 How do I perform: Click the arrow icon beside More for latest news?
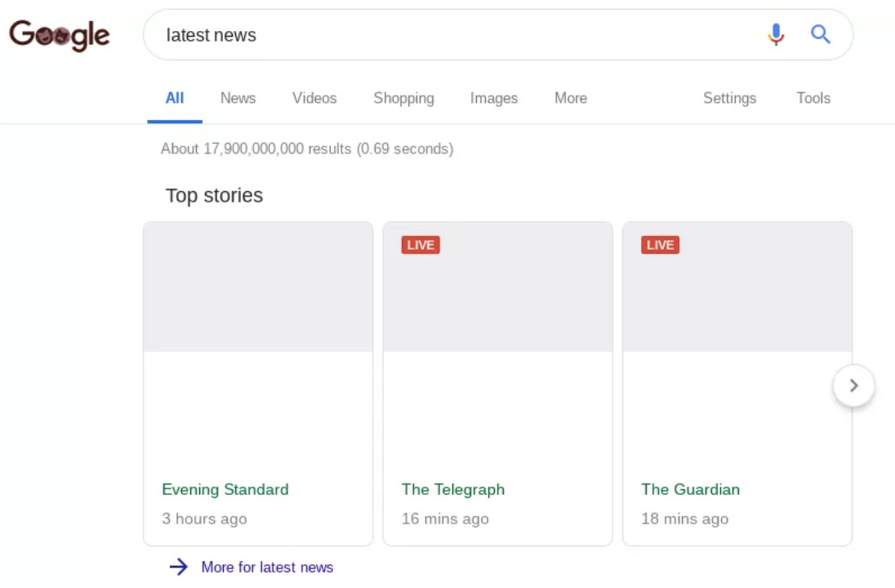[178, 567]
